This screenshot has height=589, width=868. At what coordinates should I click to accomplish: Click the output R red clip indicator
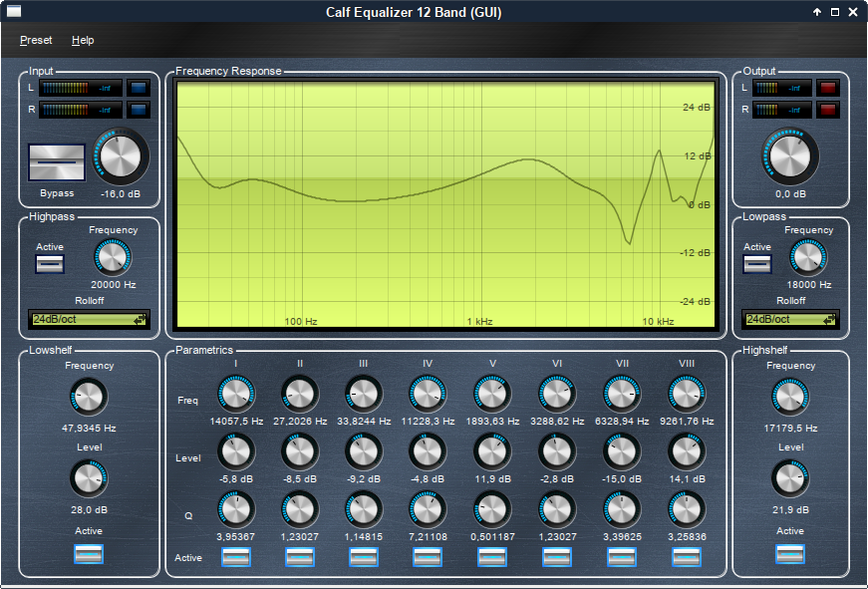pos(828,110)
